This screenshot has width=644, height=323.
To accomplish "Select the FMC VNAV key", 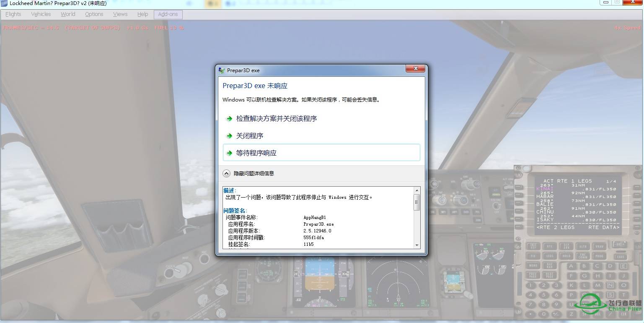I will (599, 246).
